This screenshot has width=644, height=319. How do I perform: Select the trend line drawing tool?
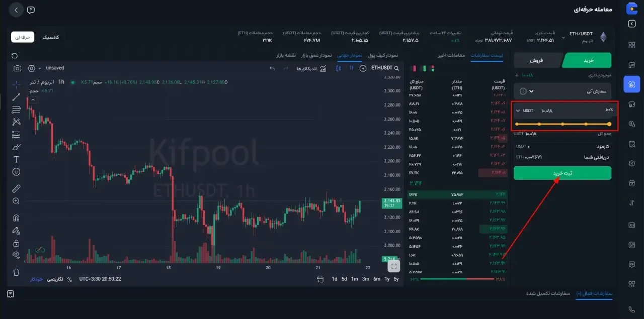click(x=16, y=97)
